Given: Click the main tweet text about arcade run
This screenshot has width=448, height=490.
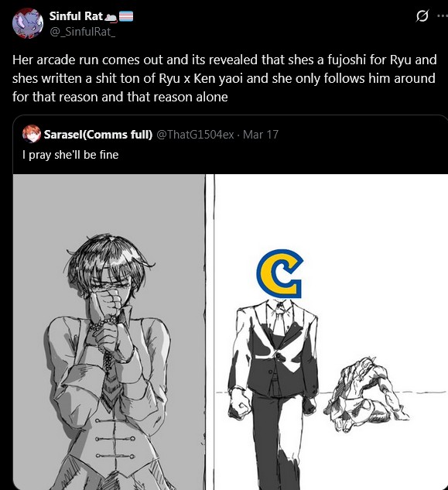Looking at the screenshot, I should click(x=224, y=78).
